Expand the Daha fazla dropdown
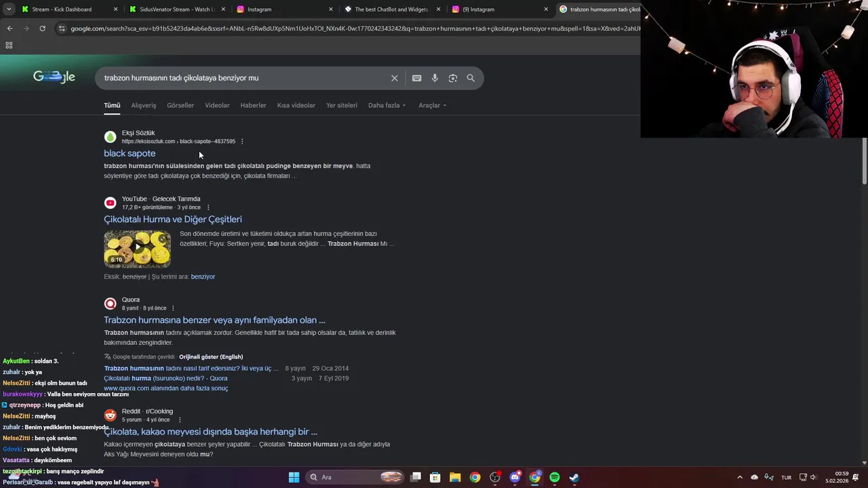Image resolution: width=868 pixels, height=488 pixels. 387,105
